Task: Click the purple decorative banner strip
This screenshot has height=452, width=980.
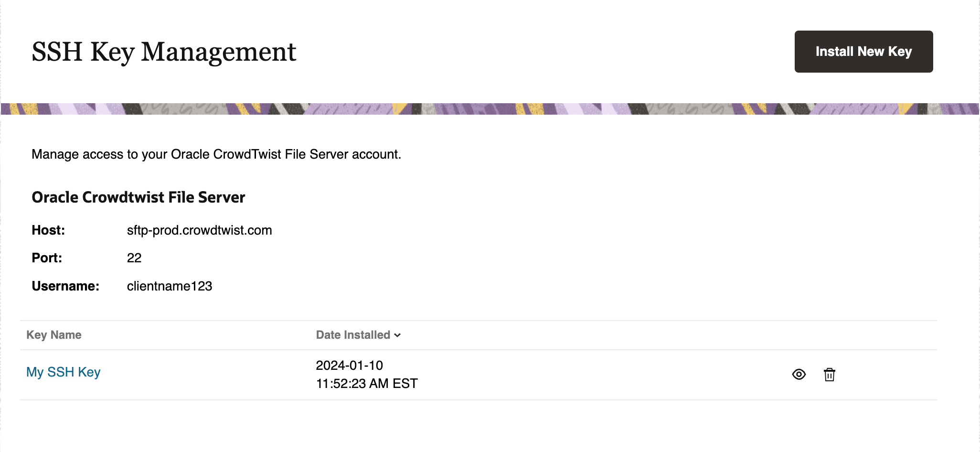Action: (x=490, y=109)
